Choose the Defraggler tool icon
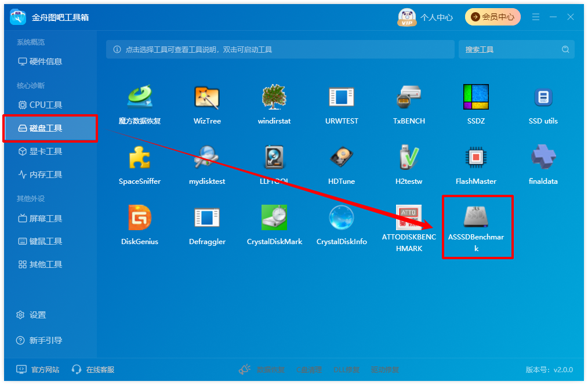The image size is (588, 385). (207, 217)
